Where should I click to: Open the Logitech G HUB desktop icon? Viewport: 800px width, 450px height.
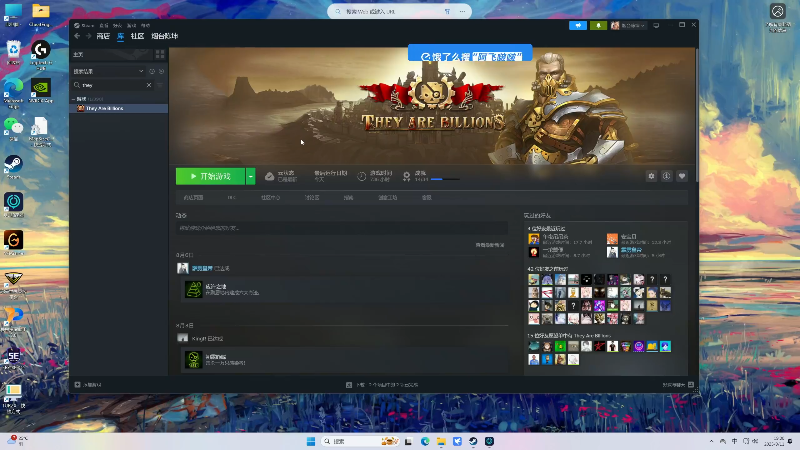41,54
